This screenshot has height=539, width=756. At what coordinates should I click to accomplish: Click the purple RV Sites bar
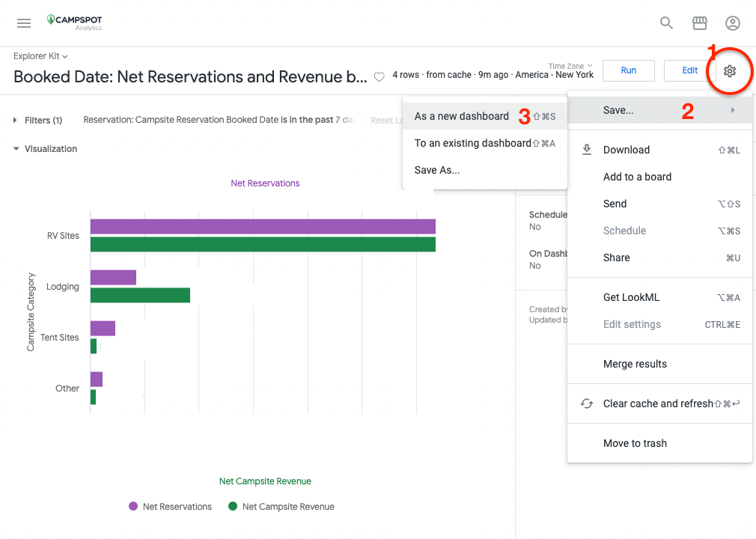[262, 227]
